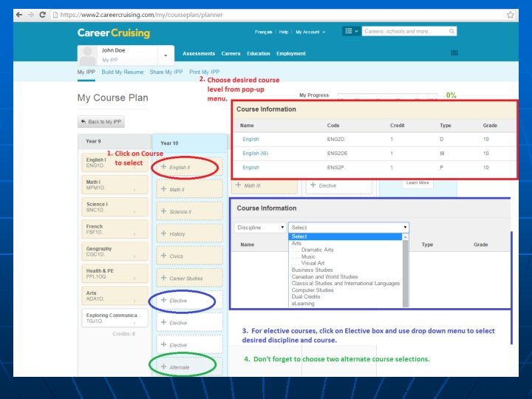Add the English II course in Year 10
Viewport: 532px width, 399px height.
coord(189,167)
